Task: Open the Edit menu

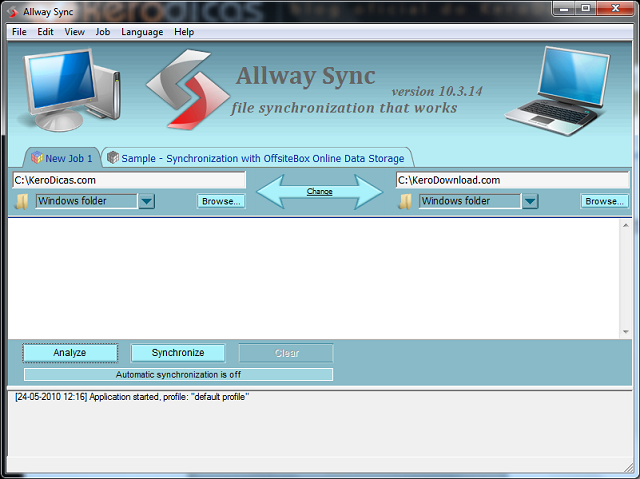Action: (45, 32)
